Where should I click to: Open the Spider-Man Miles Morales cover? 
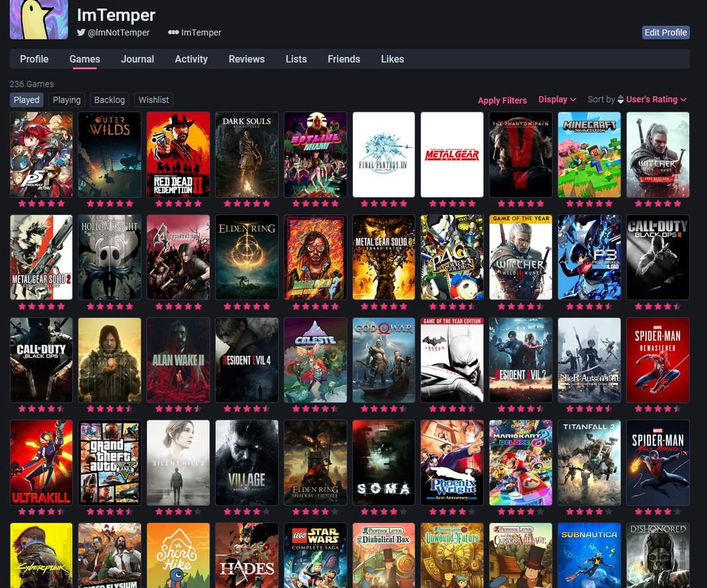tap(658, 463)
